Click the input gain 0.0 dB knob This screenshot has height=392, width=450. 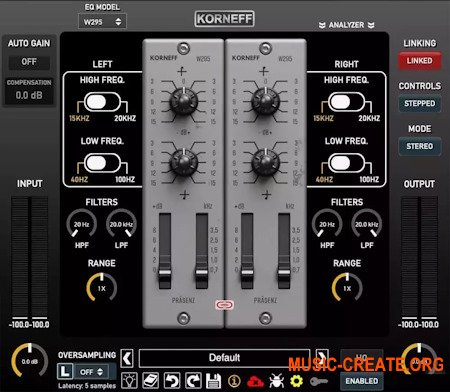point(30,361)
